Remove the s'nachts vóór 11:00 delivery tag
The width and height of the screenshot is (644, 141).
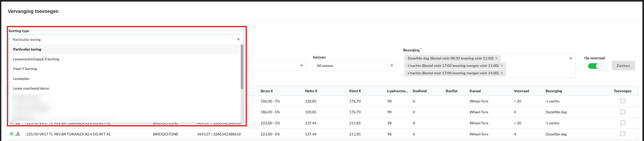(502, 66)
